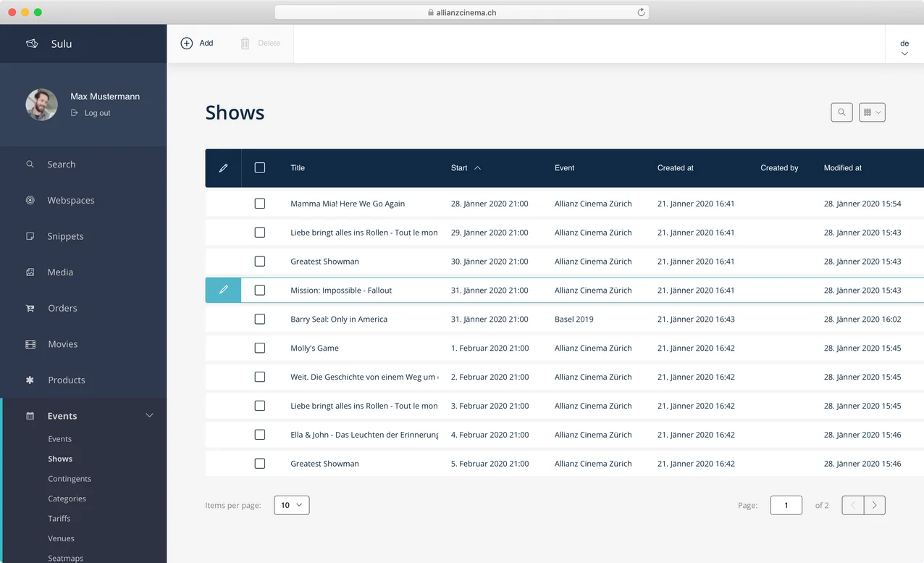Image resolution: width=924 pixels, height=563 pixels.
Task: Check the Barry Seal: Only in America row
Action: point(260,319)
